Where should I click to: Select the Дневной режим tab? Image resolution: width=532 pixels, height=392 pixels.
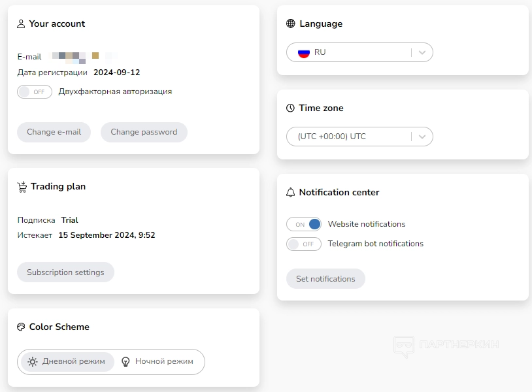coord(67,362)
